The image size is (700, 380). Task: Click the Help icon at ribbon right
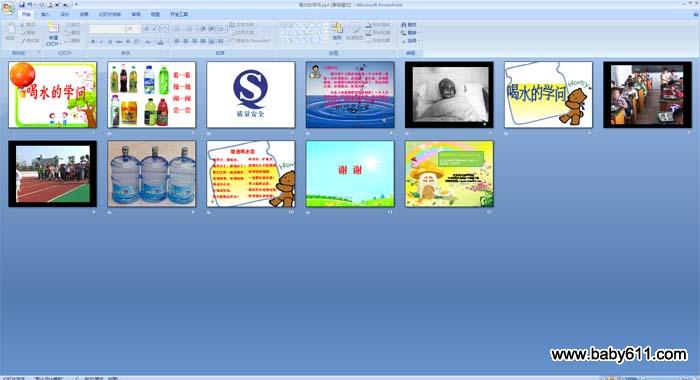pos(696,15)
